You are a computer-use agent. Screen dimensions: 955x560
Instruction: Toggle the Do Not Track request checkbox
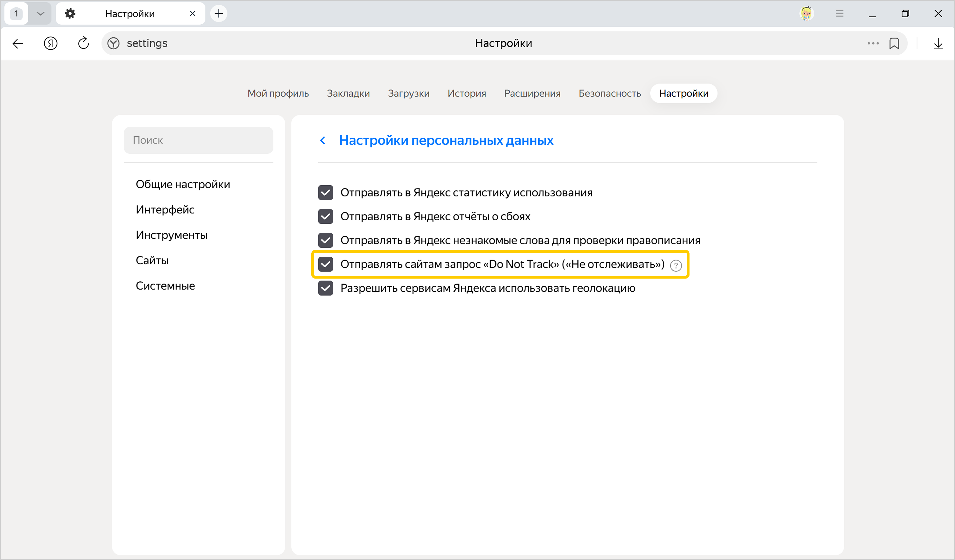tap(325, 264)
